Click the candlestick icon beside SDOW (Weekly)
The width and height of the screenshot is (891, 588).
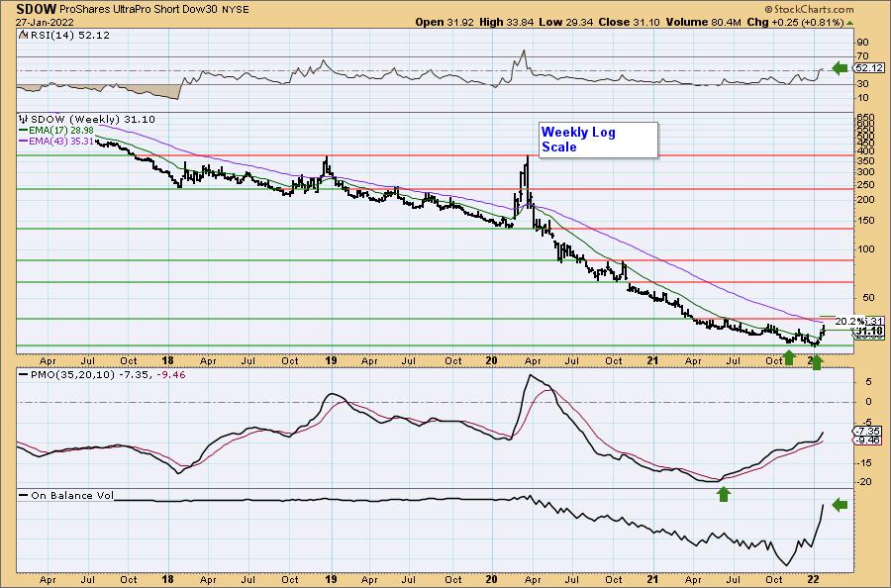click(24, 120)
